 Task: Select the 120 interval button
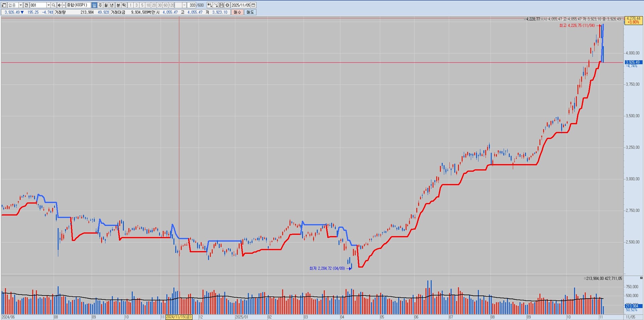171,5
